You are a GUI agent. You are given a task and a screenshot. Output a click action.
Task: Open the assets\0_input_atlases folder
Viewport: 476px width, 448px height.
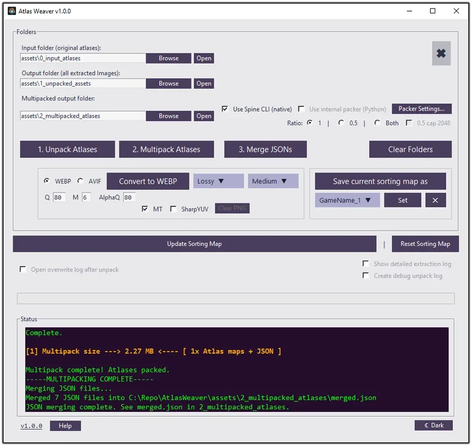coord(205,59)
